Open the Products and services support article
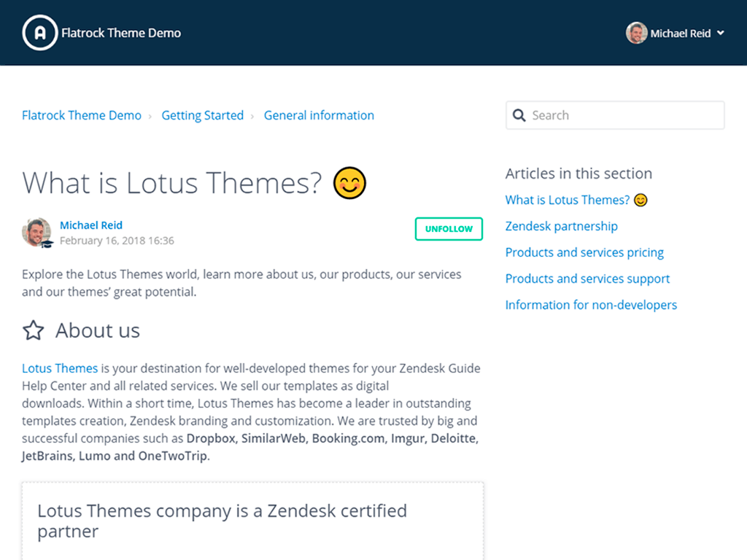 (x=587, y=279)
